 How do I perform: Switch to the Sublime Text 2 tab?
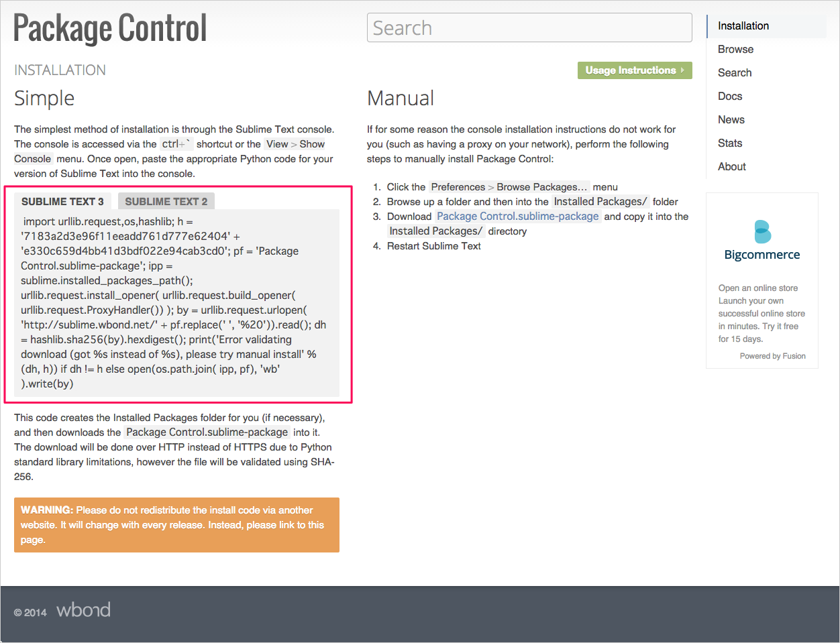pyautogui.click(x=166, y=201)
